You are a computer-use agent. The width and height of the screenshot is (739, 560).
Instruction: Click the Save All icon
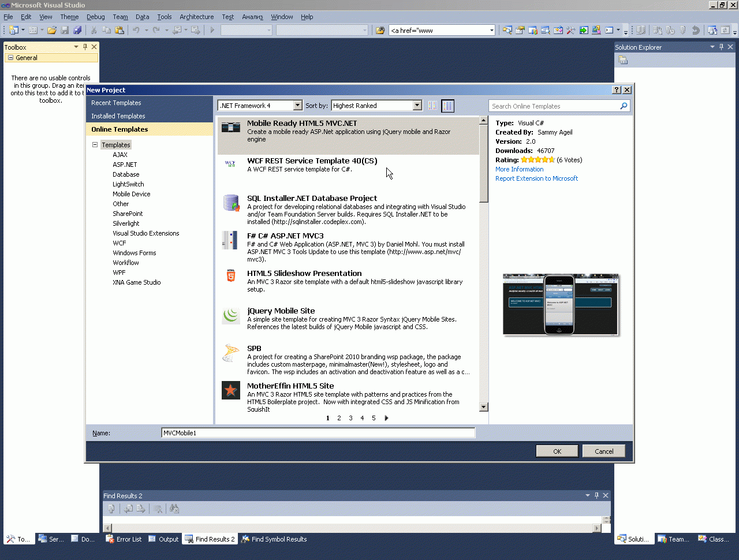point(77,30)
